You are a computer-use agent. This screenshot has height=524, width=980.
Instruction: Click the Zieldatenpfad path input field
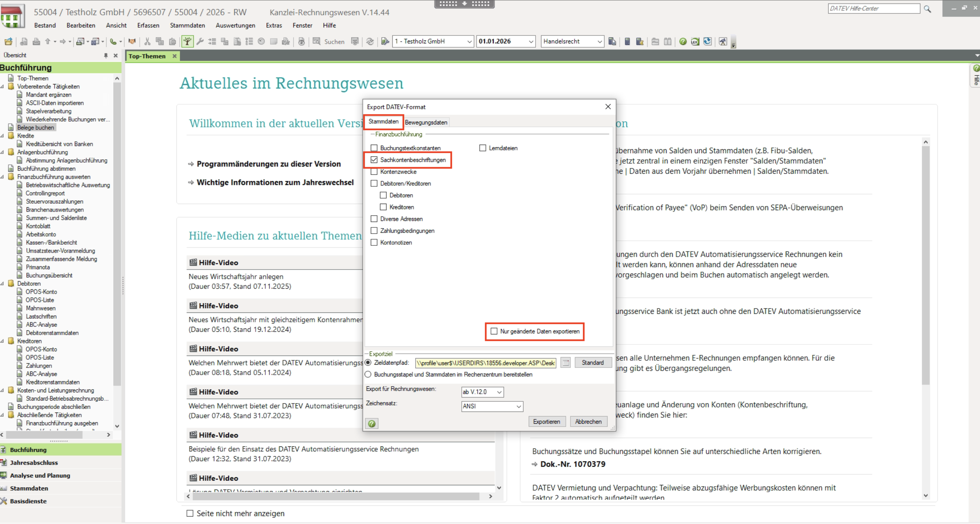485,363
